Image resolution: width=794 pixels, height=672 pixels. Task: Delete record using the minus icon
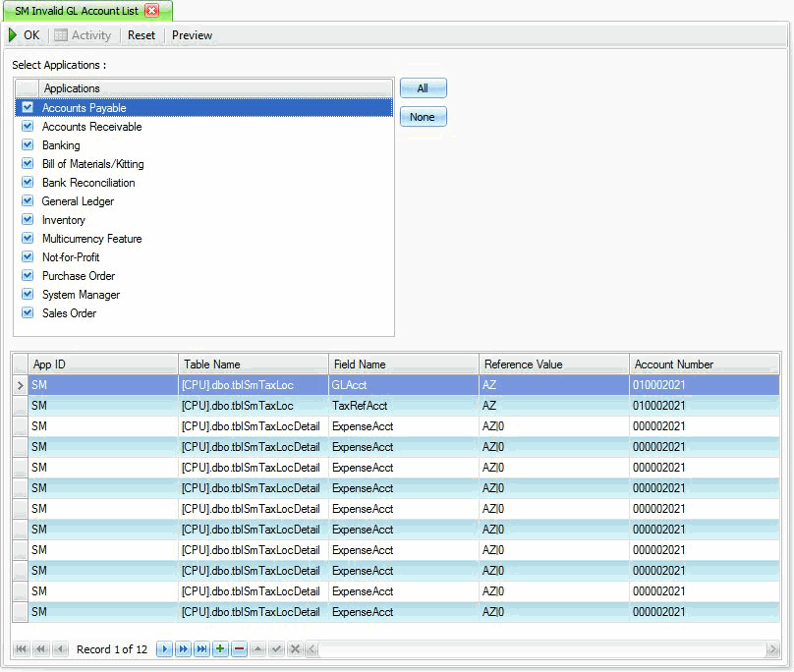coord(239,649)
